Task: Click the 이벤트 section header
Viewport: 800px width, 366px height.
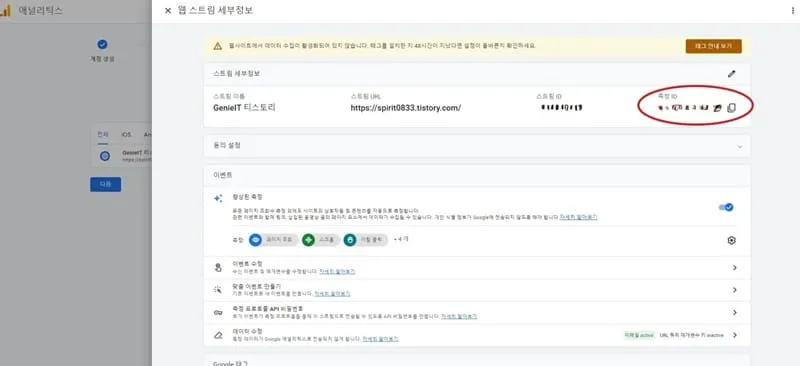Action: coord(222,175)
